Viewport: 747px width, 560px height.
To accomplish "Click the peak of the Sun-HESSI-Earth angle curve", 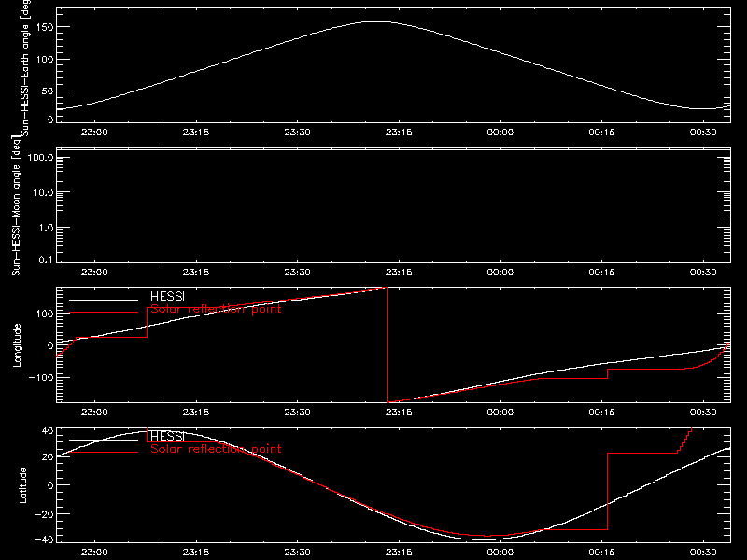I will [376, 21].
